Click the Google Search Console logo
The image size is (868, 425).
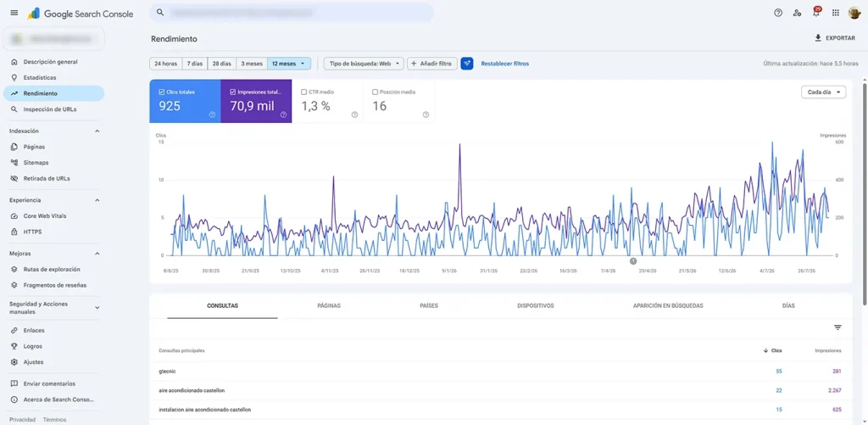coord(81,14)
